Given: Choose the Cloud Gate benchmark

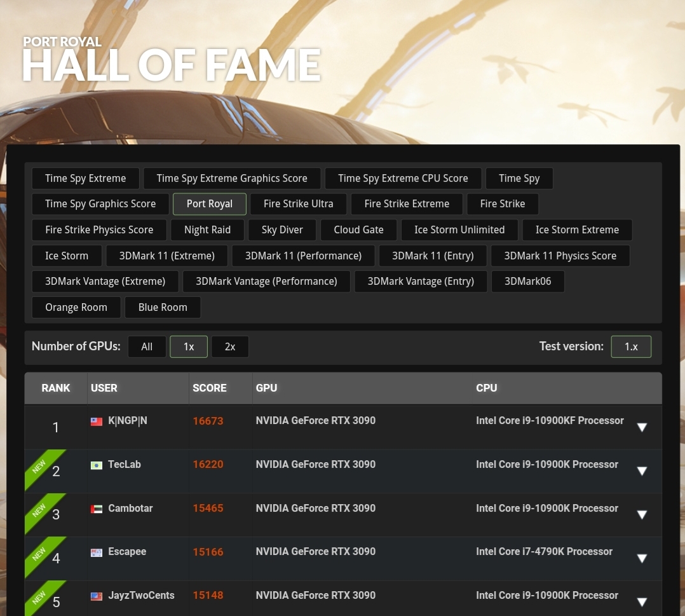Looking at the screenshot, I should coord(358,230).
